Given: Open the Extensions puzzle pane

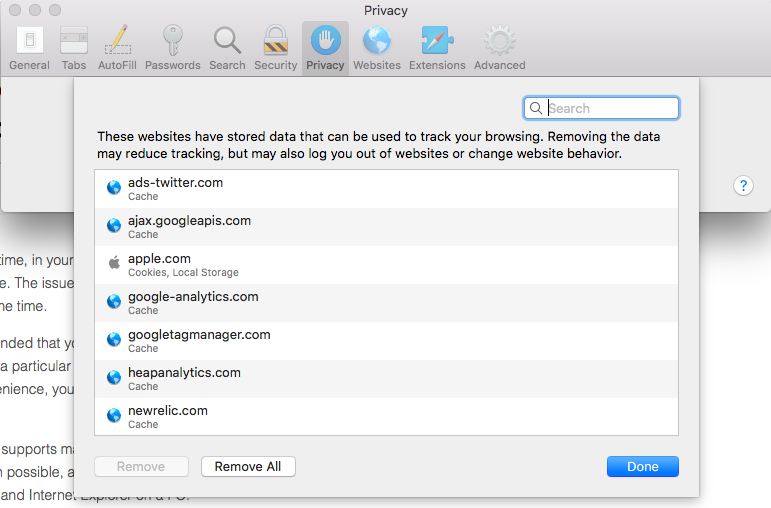Looking at the screenshot, I should [437, 48].
